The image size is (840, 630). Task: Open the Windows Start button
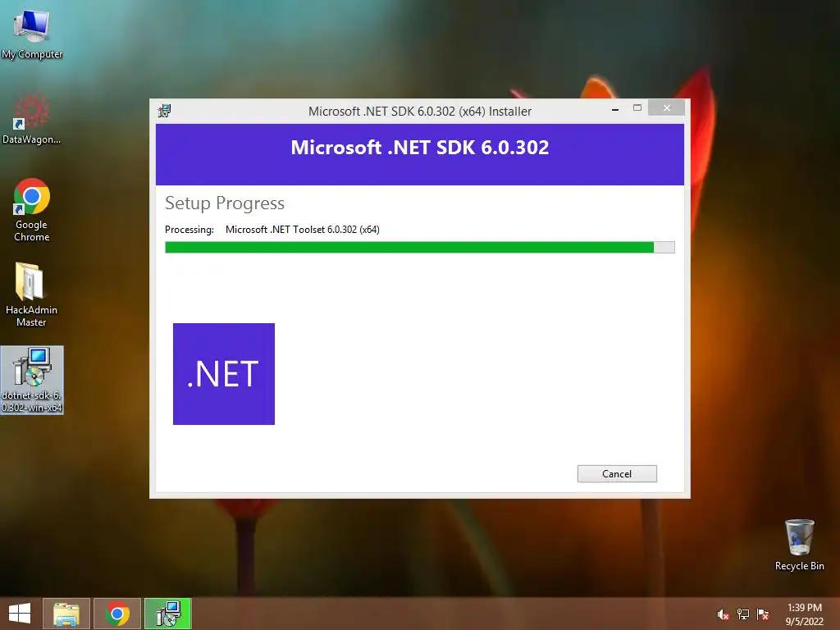20,614
